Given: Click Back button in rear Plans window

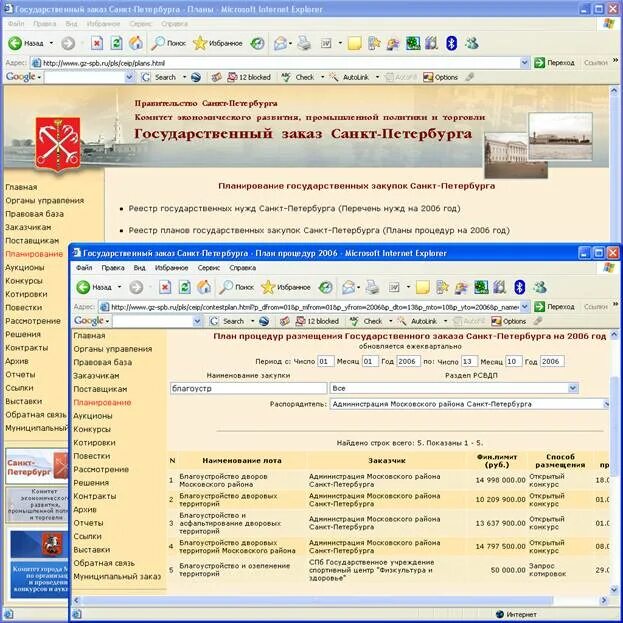Looking at the screenshot, I should pyautogui.click(x=26, y=43).
